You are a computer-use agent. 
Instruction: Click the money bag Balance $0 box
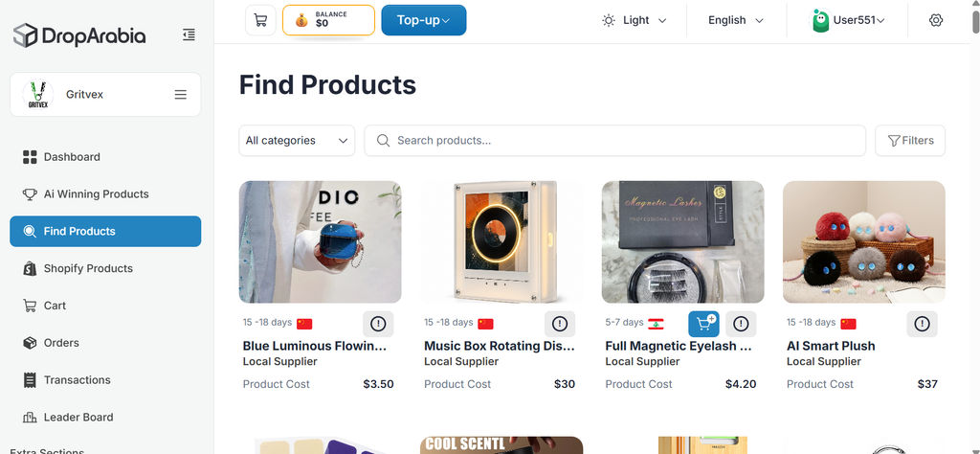click(x=329, y=20)
